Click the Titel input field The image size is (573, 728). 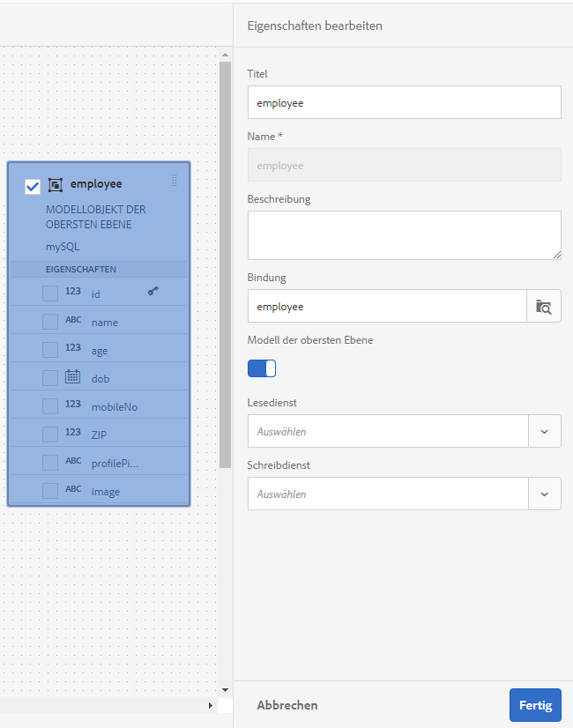[x=405, y=102]
